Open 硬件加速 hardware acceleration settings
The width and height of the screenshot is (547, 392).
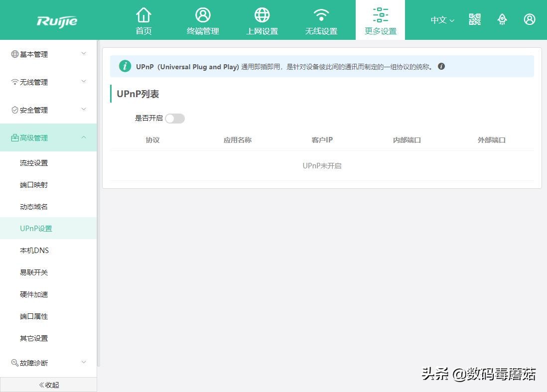coord(33,294)
